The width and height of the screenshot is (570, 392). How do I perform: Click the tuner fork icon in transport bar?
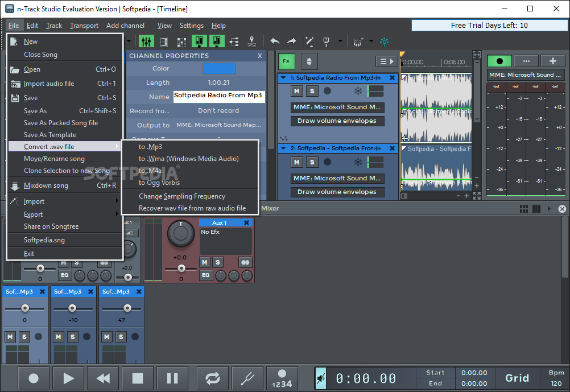[x=247, y=378]
